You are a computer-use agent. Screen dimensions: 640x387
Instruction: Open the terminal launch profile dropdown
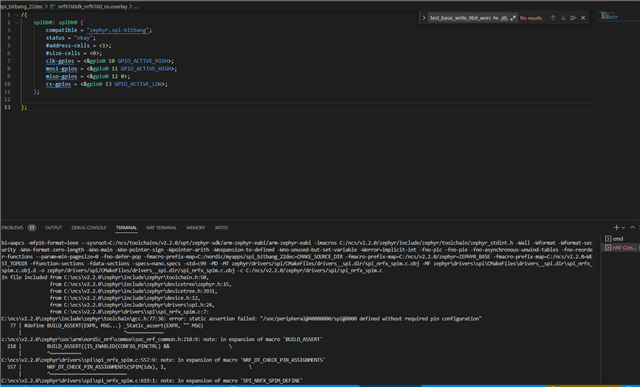(x=623, y=227)
